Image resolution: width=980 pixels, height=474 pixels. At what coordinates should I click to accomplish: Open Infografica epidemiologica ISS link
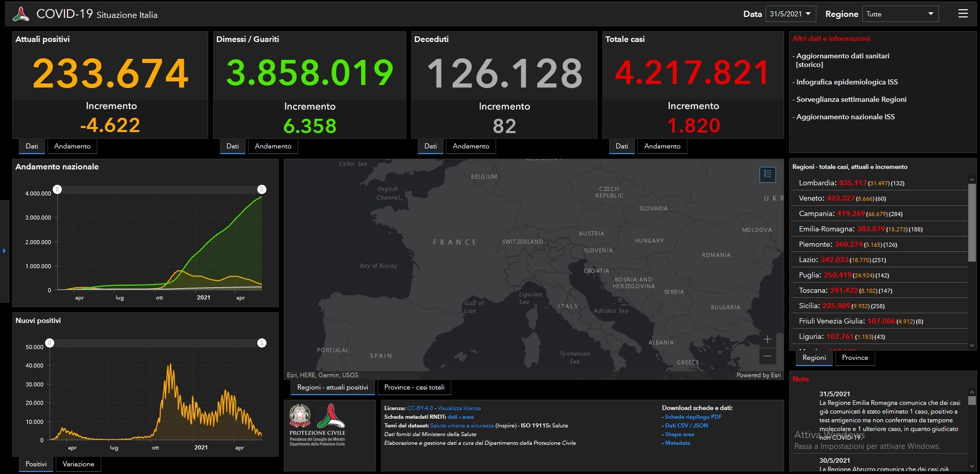[847, 82]
